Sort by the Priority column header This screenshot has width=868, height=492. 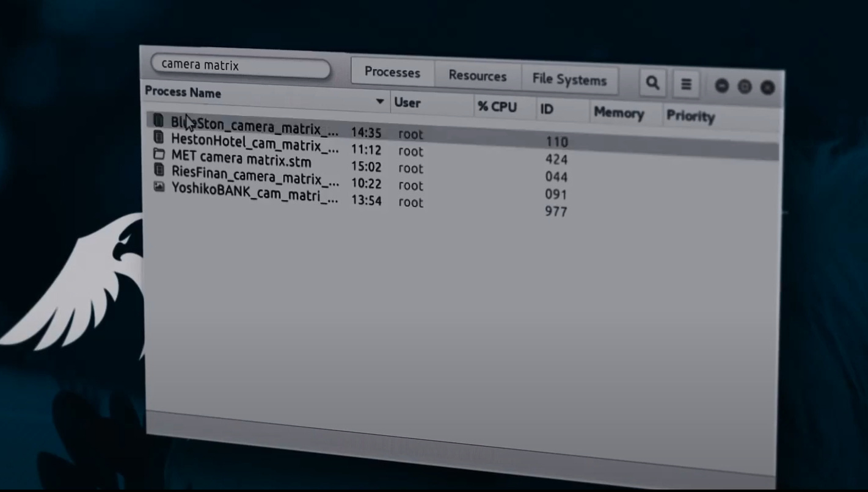tap(691, 116)
